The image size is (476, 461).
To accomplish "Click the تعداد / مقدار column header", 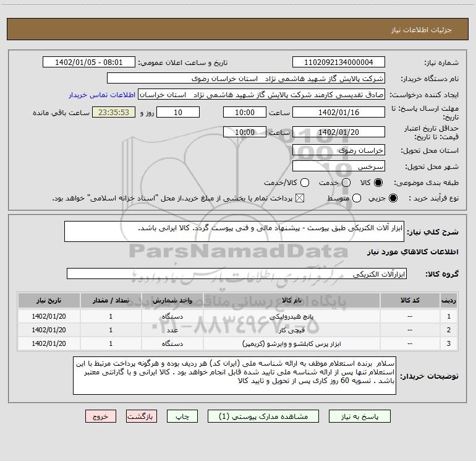I will tap(111, 300).
